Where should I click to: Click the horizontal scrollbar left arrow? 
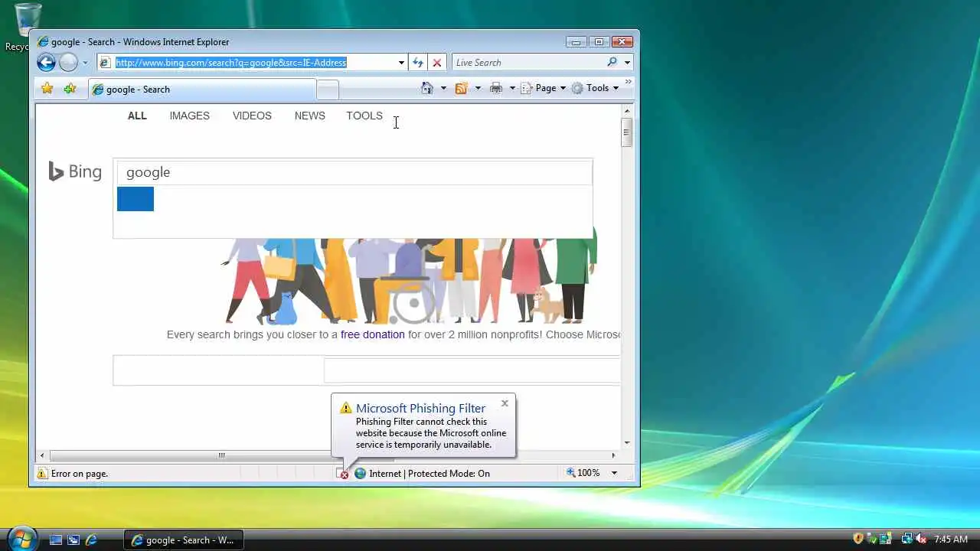(41, 455)
